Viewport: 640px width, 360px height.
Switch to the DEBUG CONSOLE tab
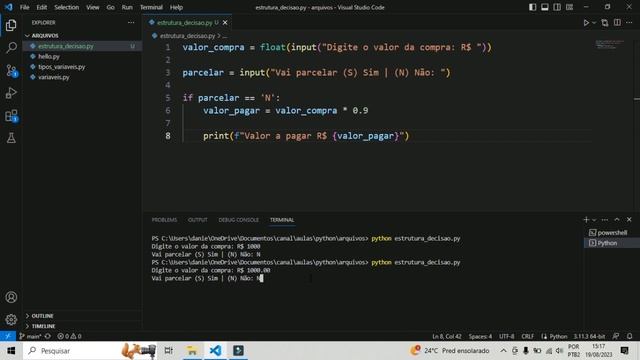238,220
